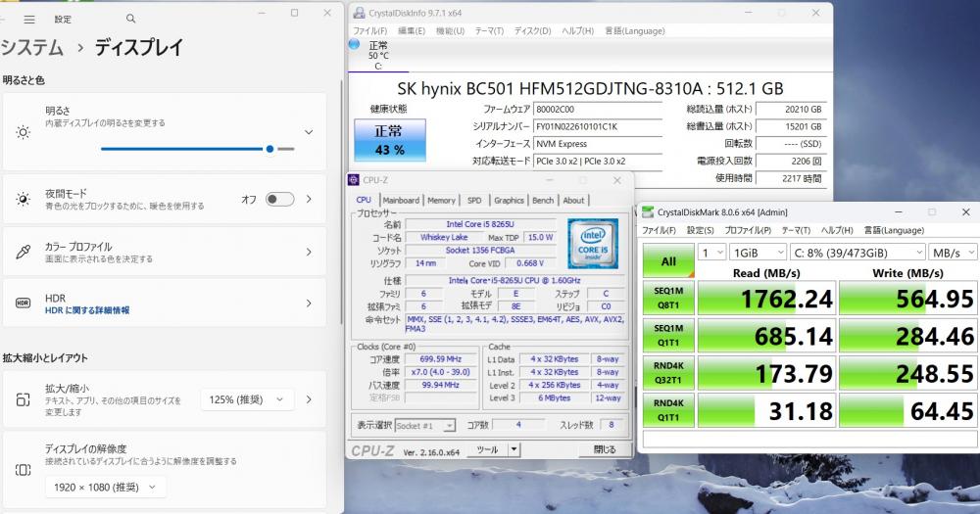Click the 正常 43% health status box

[390, 140]
